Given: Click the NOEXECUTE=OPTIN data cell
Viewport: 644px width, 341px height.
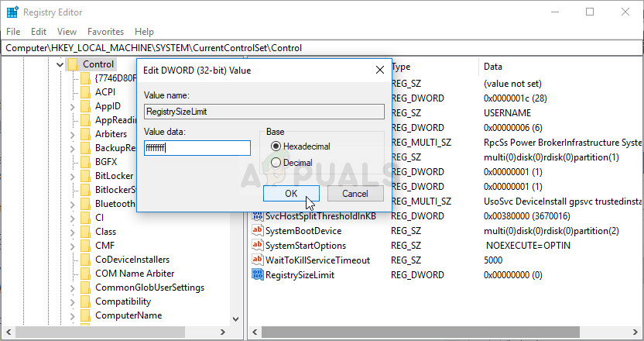Looking at the screenshot, I should [x=528, y=246].
